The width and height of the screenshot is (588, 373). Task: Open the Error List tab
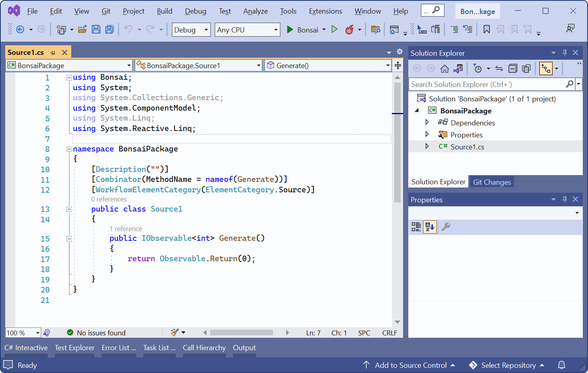coord(118,348)
